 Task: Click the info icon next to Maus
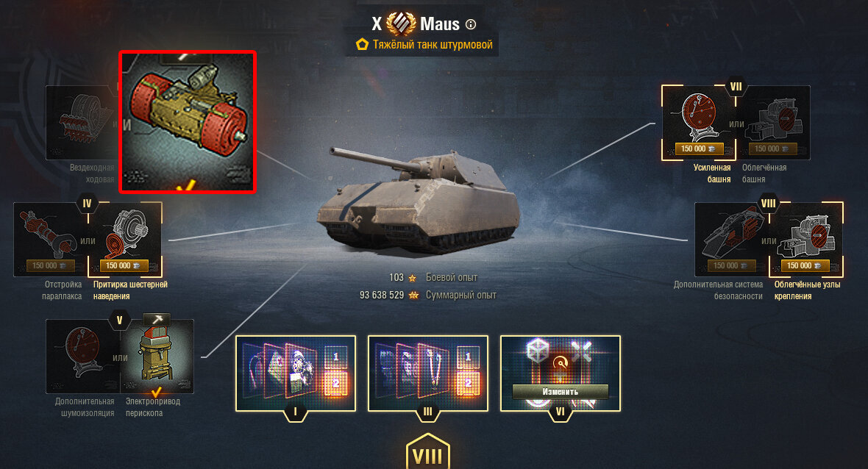[x=471, y=24]
